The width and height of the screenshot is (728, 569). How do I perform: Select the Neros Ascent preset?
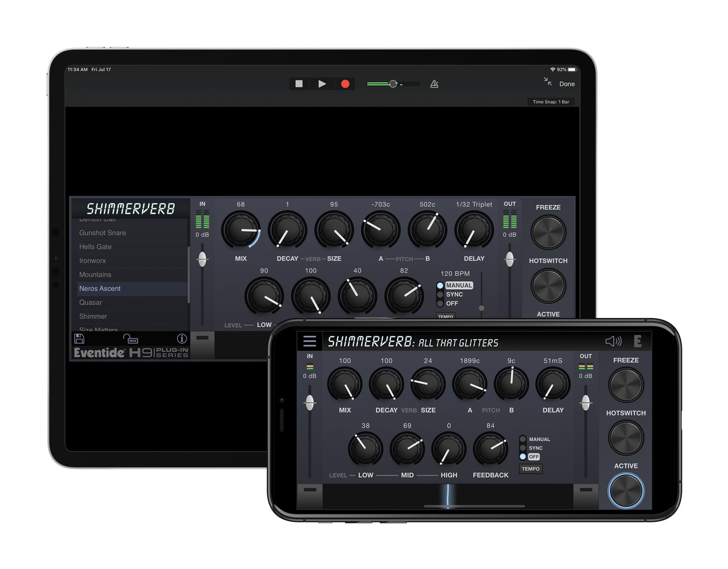(100, 288)
